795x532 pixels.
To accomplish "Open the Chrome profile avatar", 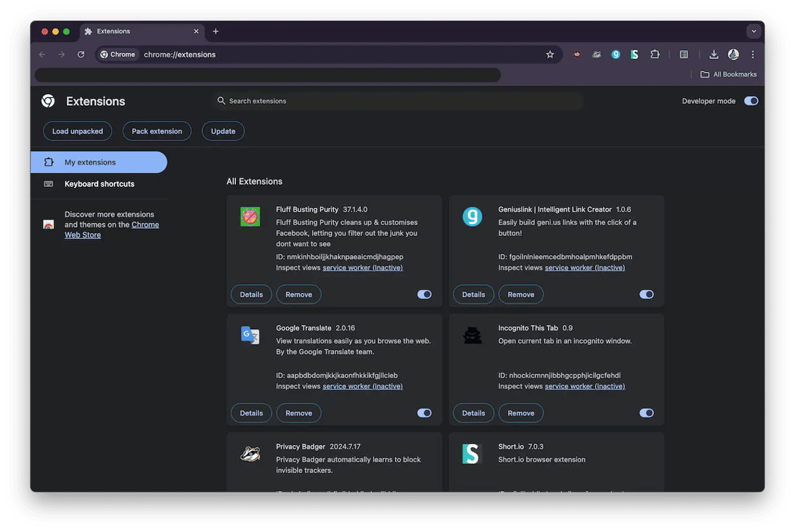I will [734, 55].
